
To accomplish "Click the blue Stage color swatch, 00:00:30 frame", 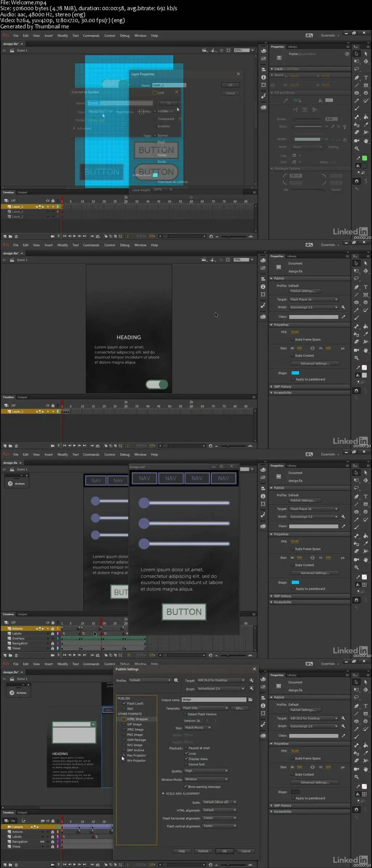I will pos(295,373).
